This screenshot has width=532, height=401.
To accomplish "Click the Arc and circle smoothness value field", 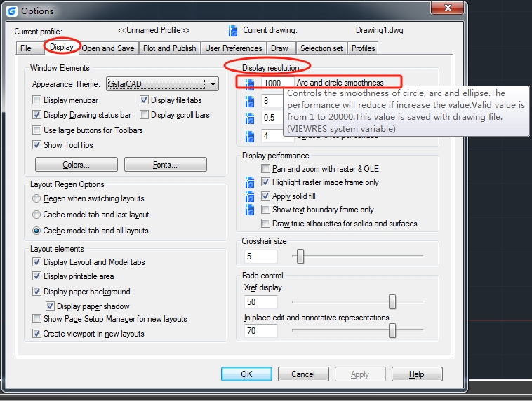I will [275, 83].
